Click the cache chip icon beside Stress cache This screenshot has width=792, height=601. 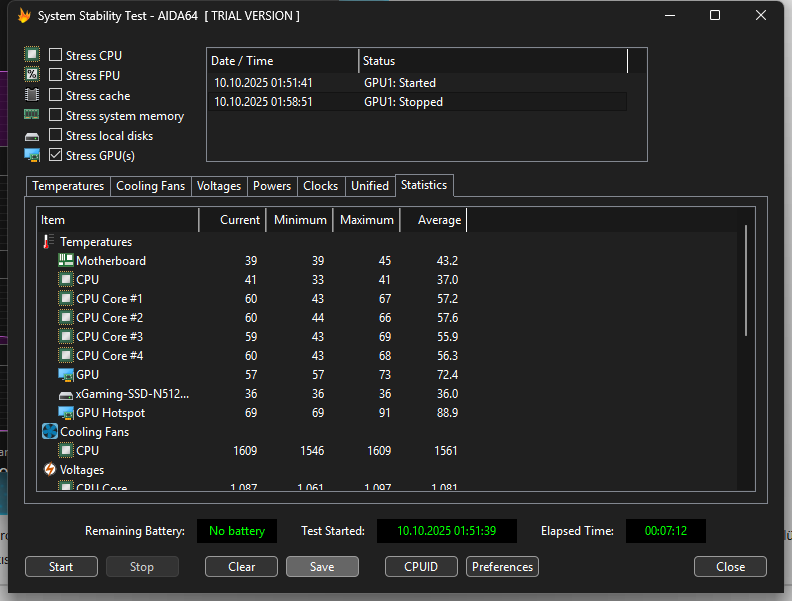pos(32,95)
